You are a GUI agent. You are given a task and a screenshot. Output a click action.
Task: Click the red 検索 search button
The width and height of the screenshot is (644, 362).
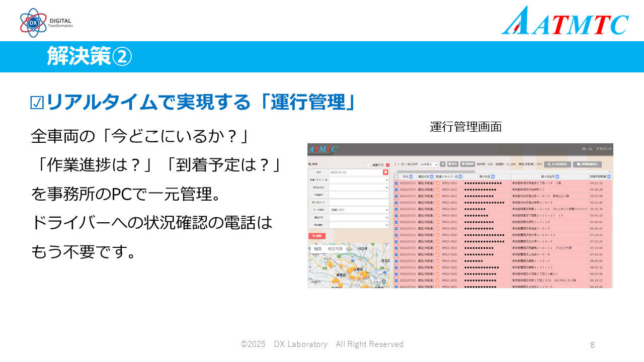(x=317, y=236)
